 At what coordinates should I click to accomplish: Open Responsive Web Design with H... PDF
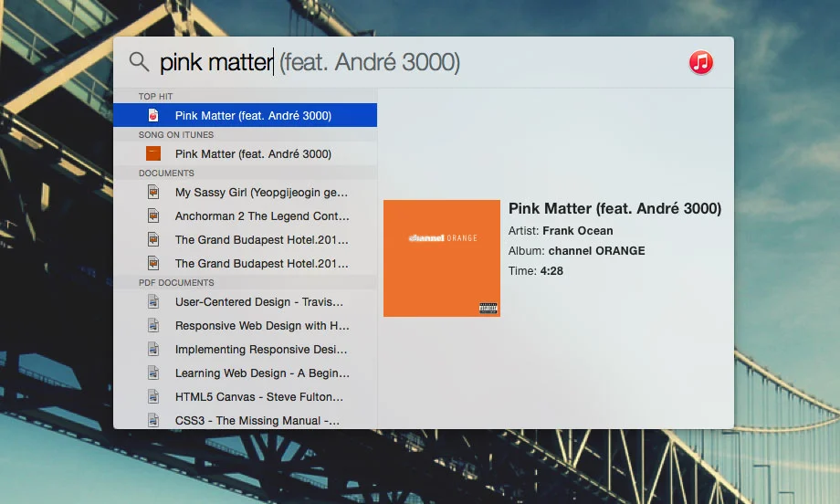point(246,325)
